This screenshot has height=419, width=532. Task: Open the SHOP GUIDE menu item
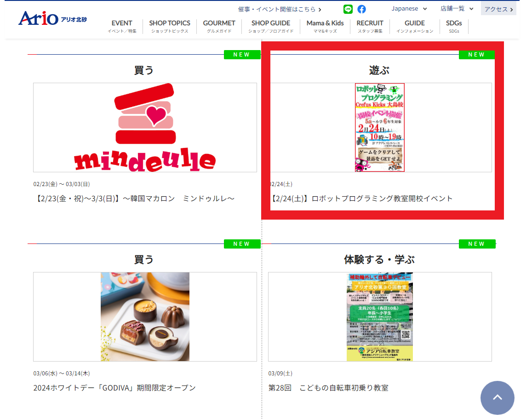point(271,27)
